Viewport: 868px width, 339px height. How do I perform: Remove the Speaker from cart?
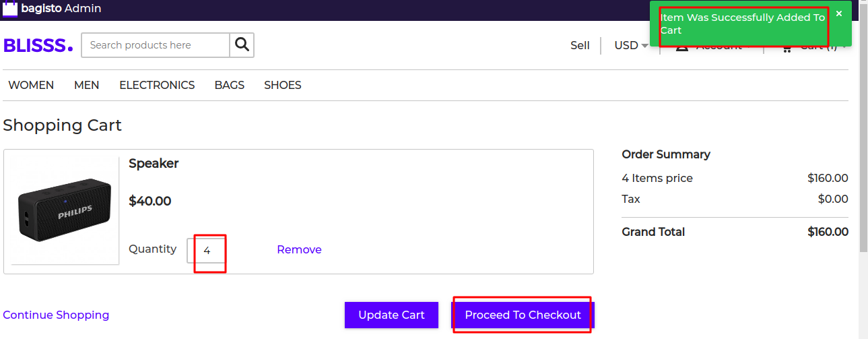299,249
